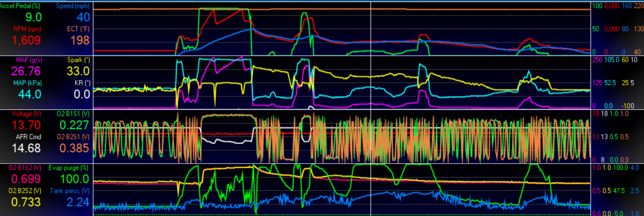Select the Spark (°) channel label
The height and width of the screenshot is (216, 644).
click(x=78, y=60)
